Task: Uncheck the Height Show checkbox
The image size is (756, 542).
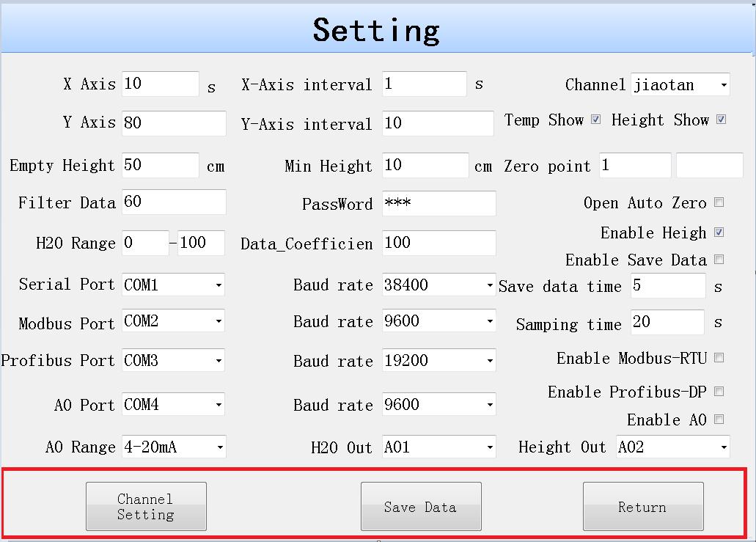Action: tap(721, 120)
